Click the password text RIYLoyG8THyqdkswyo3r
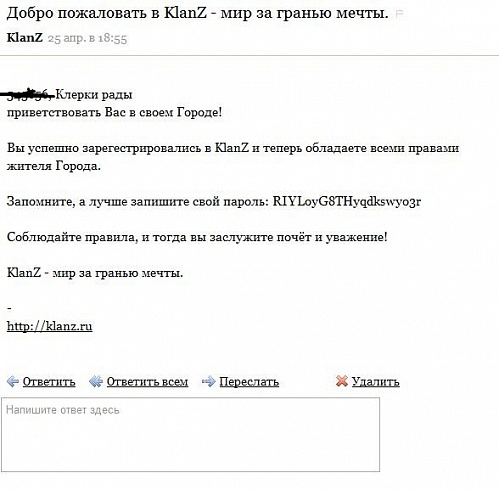 coord(347,202)
